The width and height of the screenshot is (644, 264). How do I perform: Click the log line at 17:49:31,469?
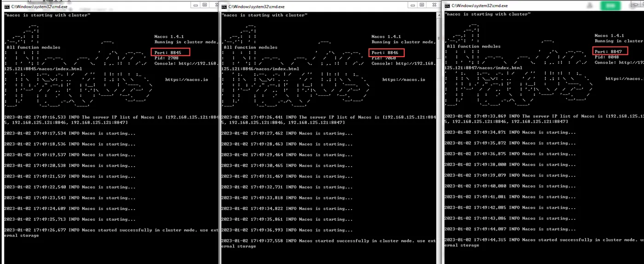pos(287,176)
